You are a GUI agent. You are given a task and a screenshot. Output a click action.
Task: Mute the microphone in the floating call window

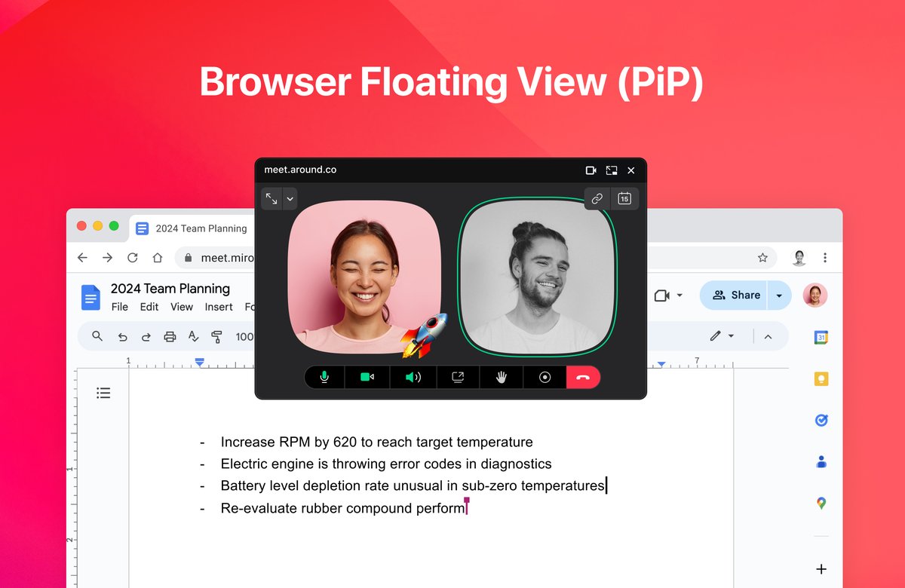tap(324, 377)
